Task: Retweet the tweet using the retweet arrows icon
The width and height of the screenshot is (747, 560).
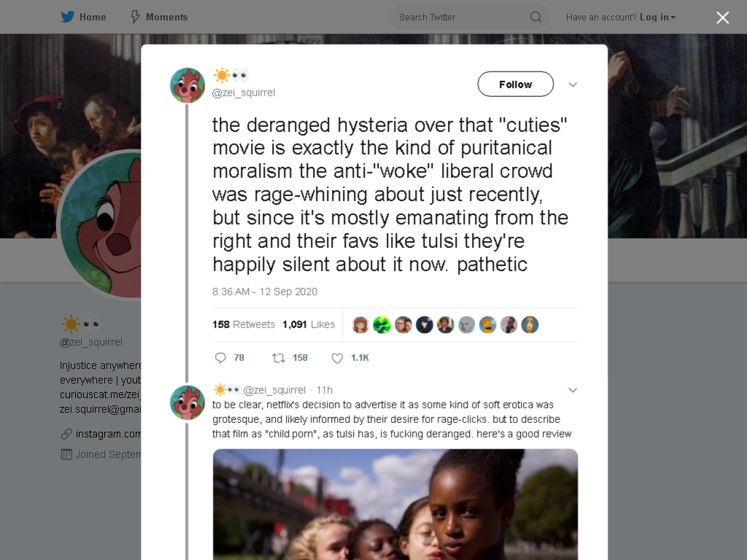Action: pyautogui.click(x=278, y=357)
